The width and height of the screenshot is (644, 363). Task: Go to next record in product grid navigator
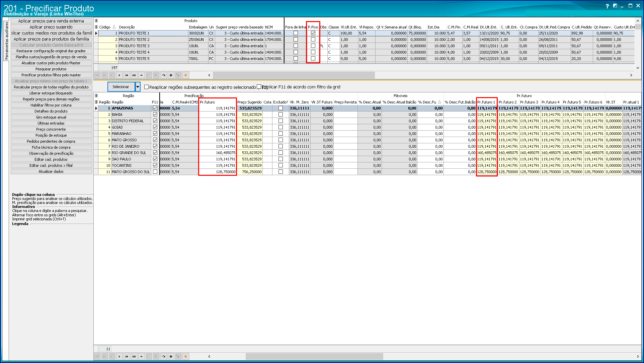(x=119, y=75)
